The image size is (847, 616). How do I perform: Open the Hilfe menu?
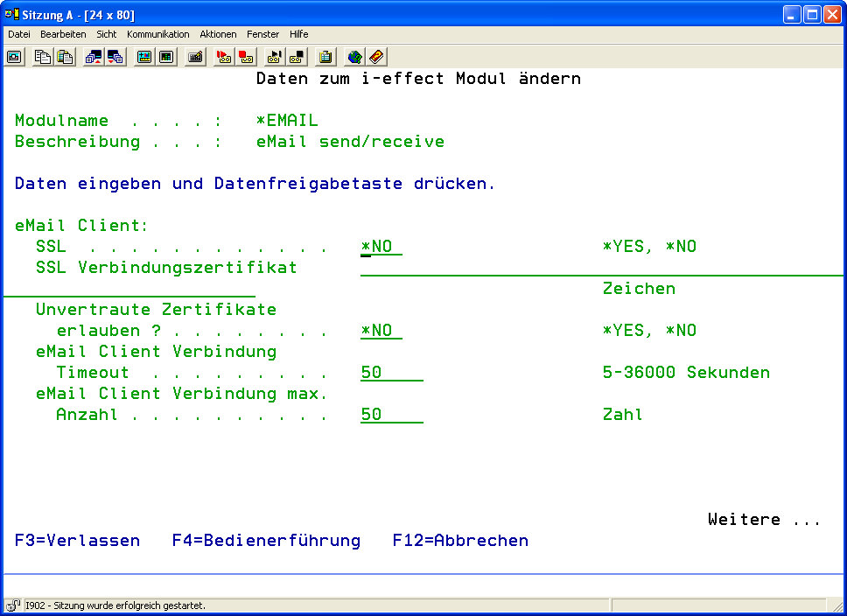pyautogui.click(x=299, y=34)
